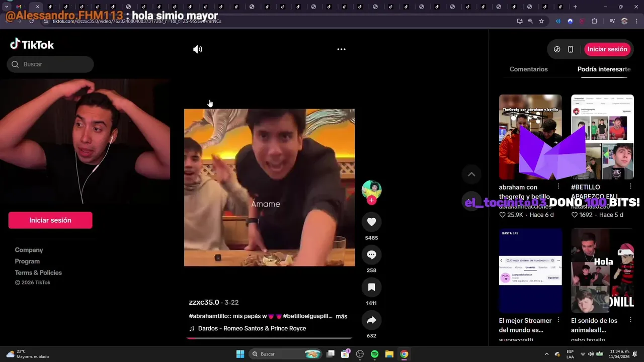Follow the creator with the red plus badge

371,200
